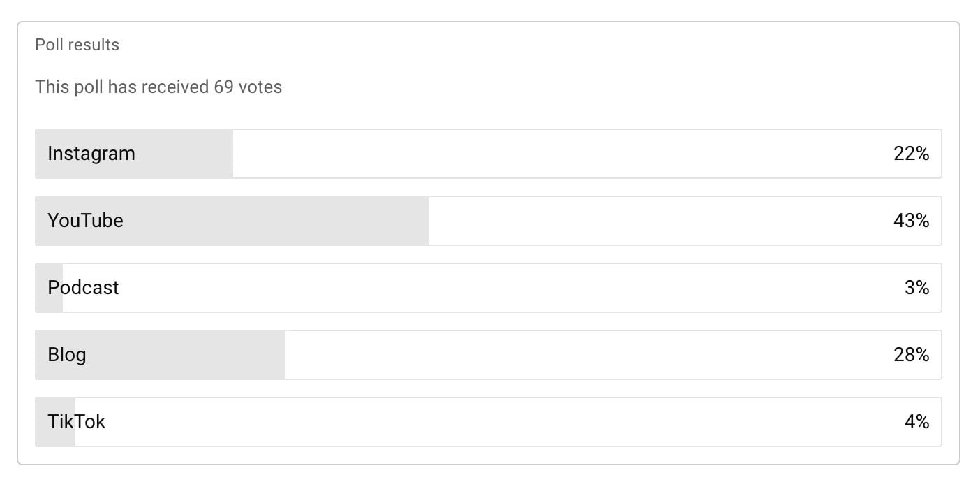
Task: Click the 28% Blog percentage
Action: pyautogui.click(x=911, y=355)
